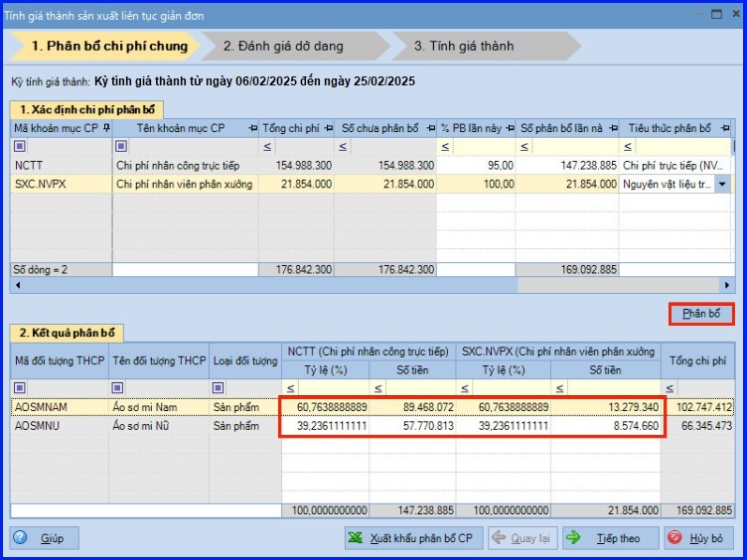The height and width of the screenshot is (560, 747).
Task: Pin the Tiêu thức phân bổ column
Action: (721, 128)
